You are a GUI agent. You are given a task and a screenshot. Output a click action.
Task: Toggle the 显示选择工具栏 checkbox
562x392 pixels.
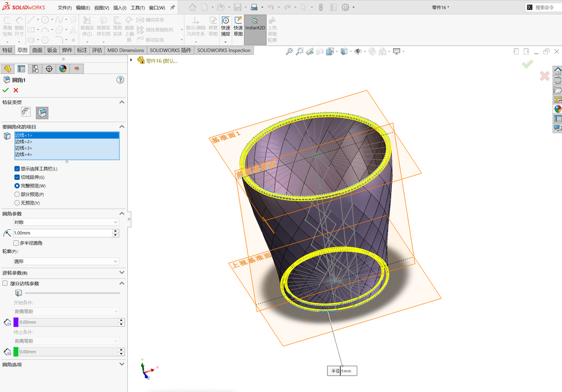click(17, 169)
